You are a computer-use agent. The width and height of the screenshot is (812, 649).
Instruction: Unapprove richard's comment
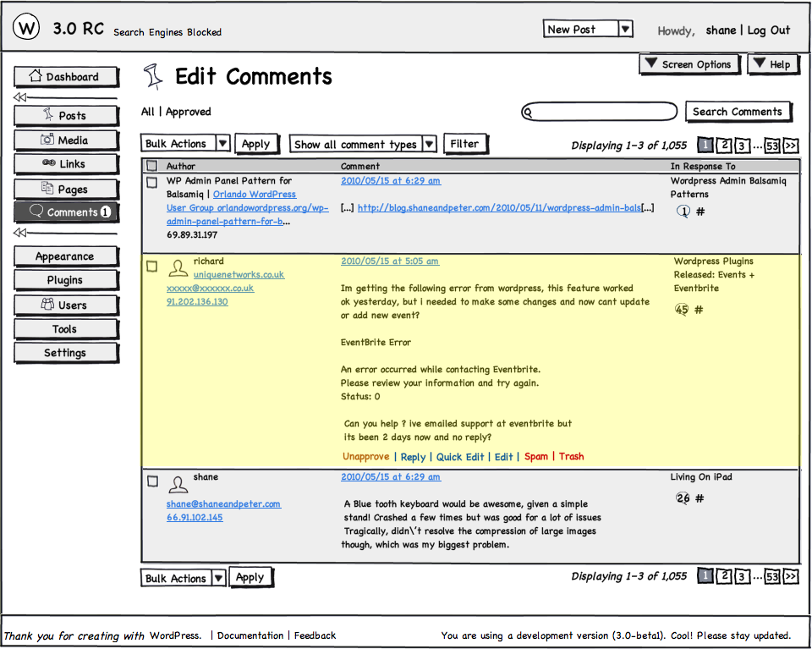coord(365,456)
